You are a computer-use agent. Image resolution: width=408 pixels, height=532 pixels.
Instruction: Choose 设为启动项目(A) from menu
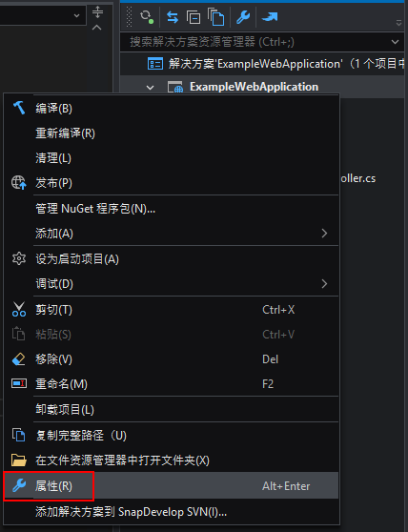pos(171,259)
